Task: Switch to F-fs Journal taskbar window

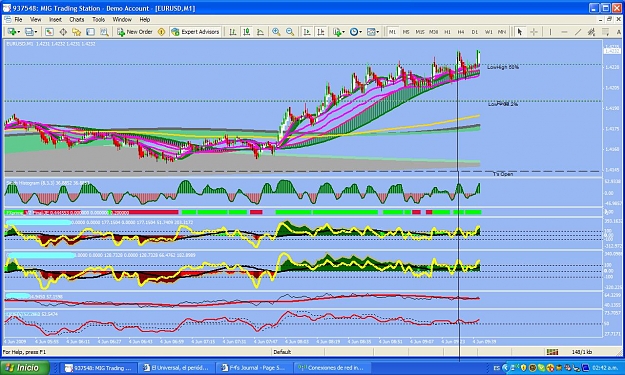Action: tap(254, 368)
